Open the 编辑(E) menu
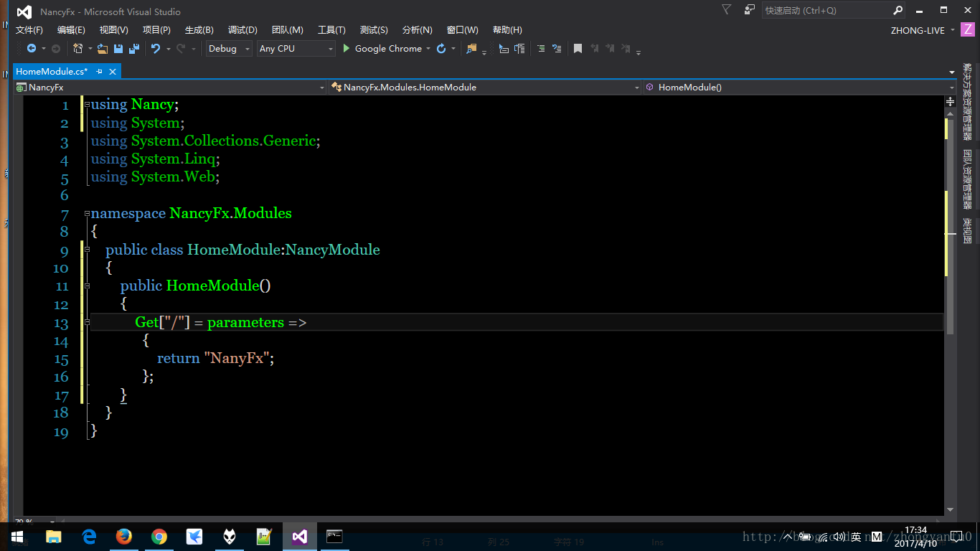This screenshot has height=551, width=980. click(x=71, y=30)
